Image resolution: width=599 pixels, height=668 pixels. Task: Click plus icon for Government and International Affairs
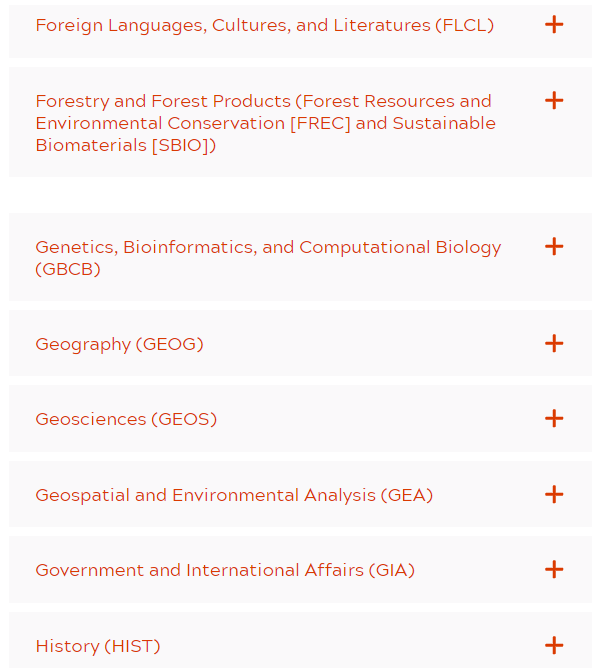[x=554, y=570]
